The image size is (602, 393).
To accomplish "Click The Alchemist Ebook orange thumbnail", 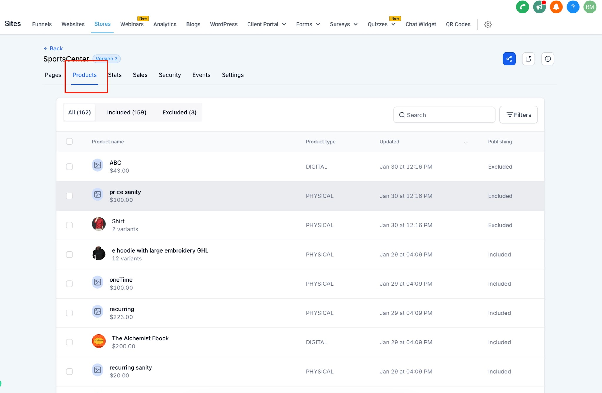I will [x=99, y=341].
